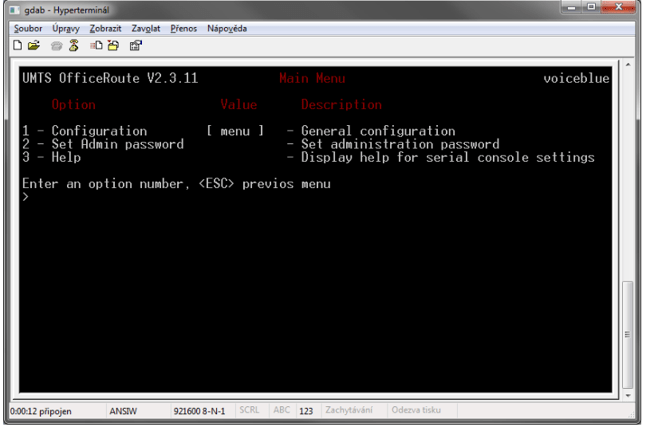Open the Úpravy menu
Viewport: 650px width, 431px height.
coord(65,29)
